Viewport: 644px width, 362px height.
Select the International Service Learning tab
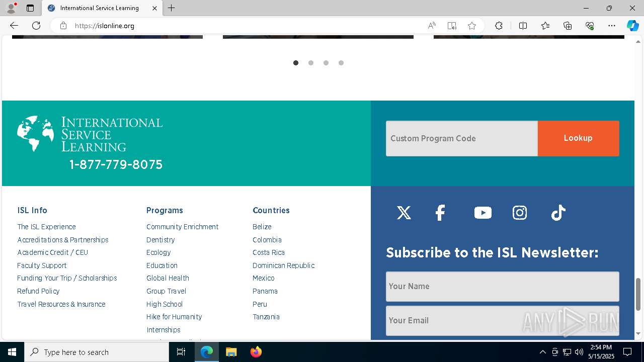coord(102,8)
